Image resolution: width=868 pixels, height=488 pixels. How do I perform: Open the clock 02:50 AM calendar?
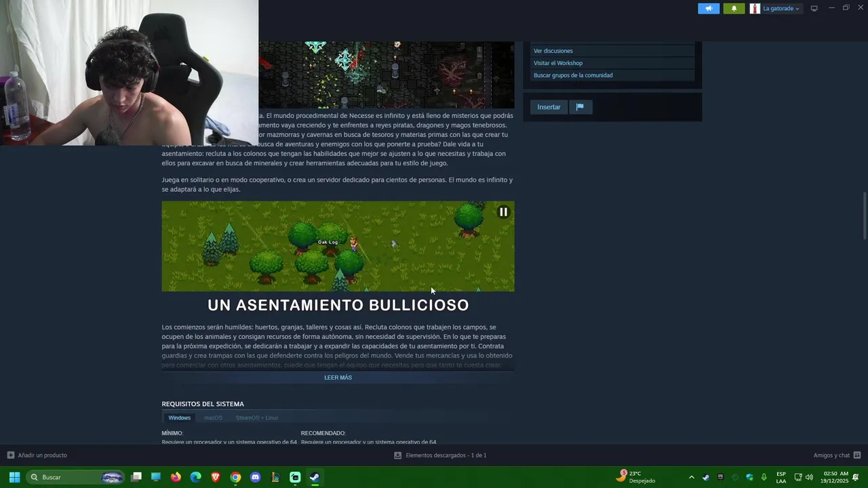tap(835, 477)
